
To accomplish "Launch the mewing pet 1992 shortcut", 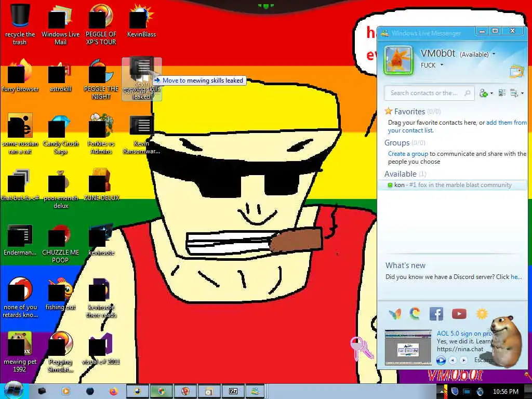I will 20,352.
